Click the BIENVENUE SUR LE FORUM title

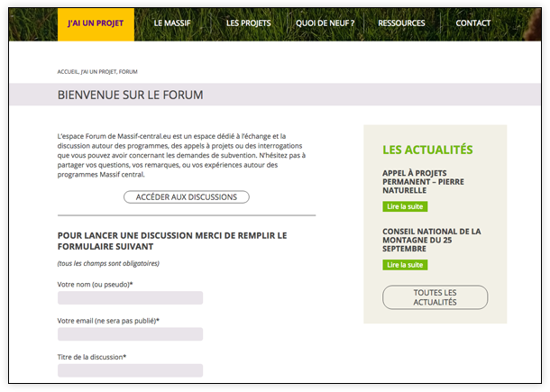pos(130,95)
